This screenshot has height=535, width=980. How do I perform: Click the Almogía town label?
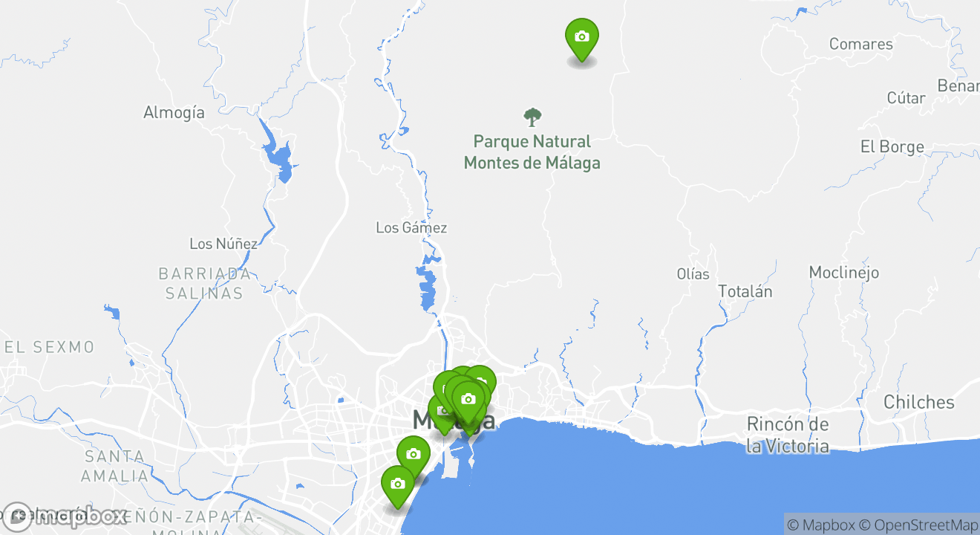(x=174, y=113)
